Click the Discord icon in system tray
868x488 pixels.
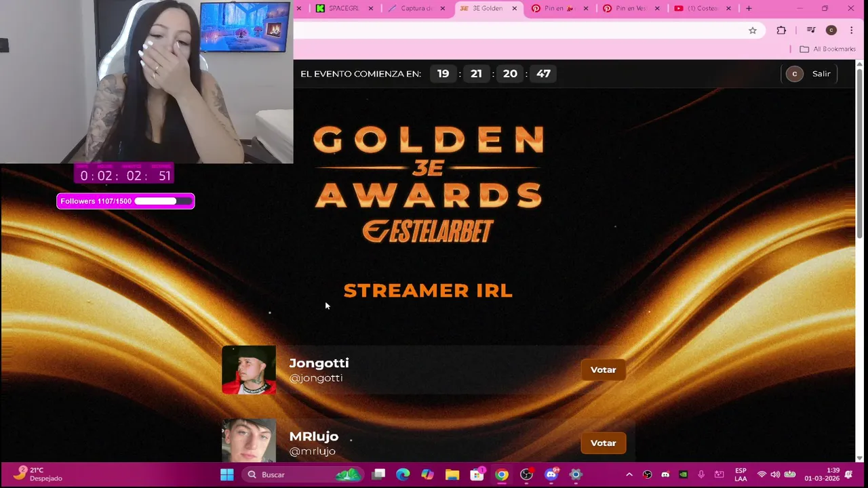point(665,474)
